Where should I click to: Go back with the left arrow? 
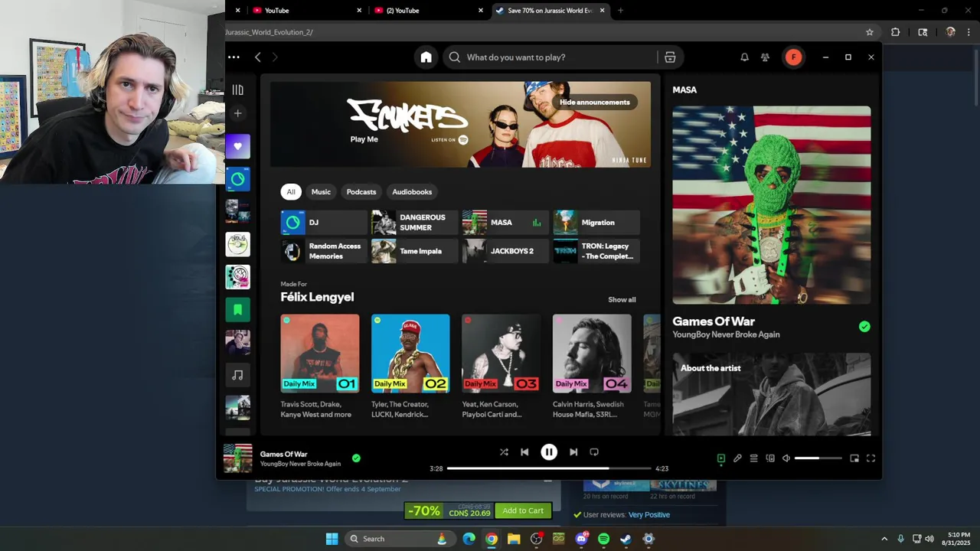click(258, 57)
